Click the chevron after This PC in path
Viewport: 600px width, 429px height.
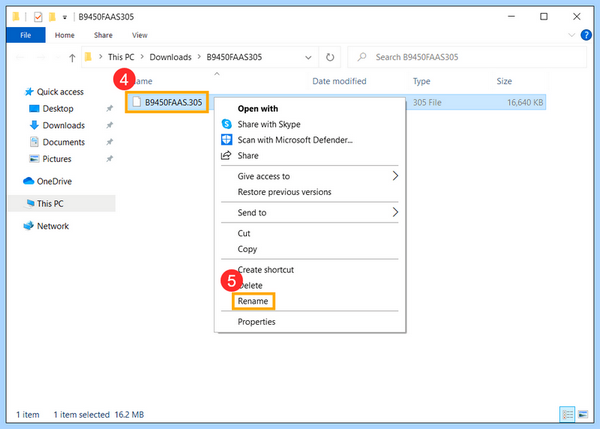coord(142,57)
